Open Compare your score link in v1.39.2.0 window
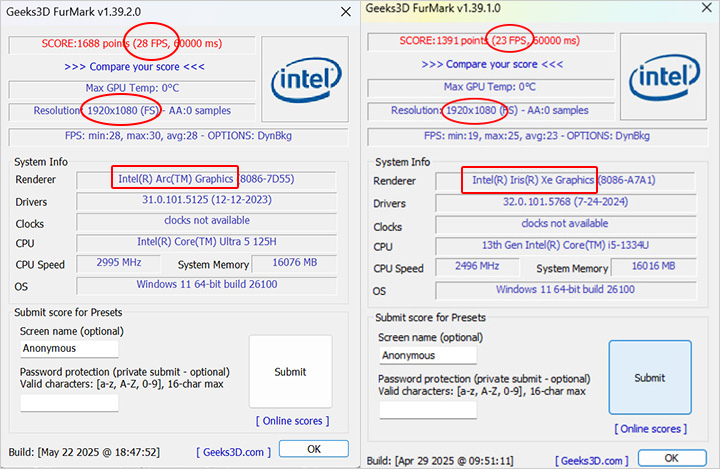 (134, 67)
